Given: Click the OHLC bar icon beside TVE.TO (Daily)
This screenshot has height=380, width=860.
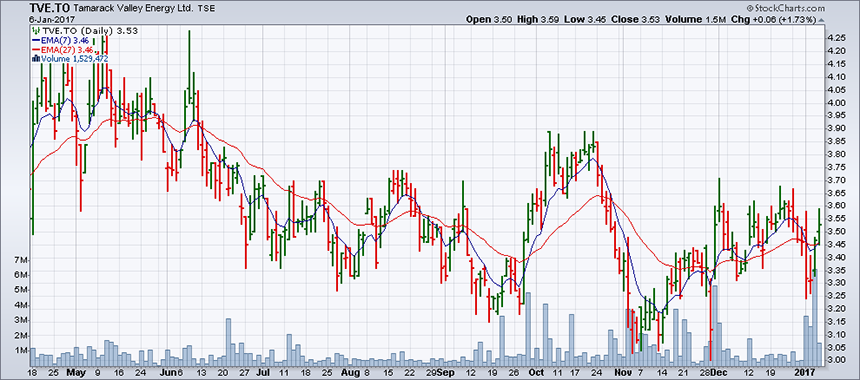Looking at the screenshot, I should [36, 31].
